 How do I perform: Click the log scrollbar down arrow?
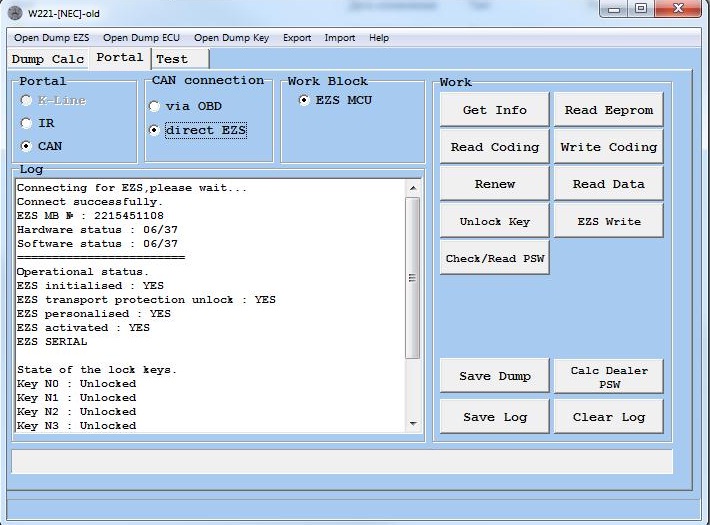[x=413, y=424]
